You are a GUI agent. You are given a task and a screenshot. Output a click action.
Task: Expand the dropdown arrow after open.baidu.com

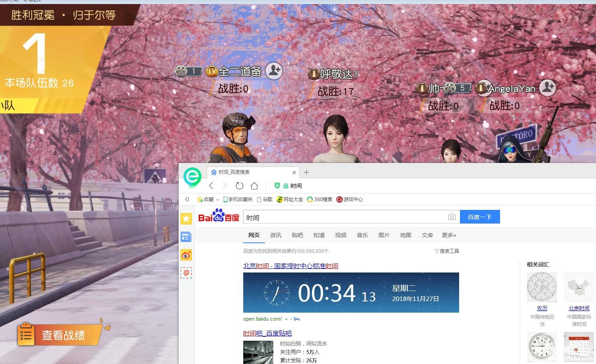pyautogui.click(x=286, y=319)
